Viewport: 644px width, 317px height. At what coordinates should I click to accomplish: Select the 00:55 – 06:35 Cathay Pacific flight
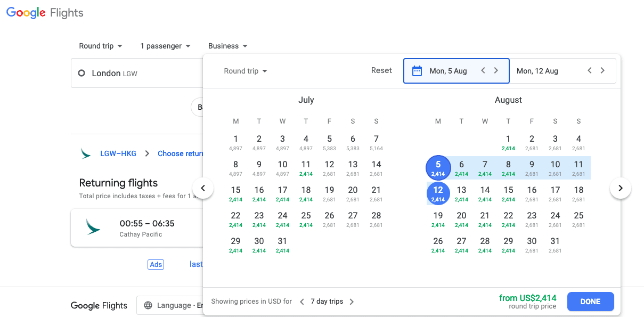point(137,227)
